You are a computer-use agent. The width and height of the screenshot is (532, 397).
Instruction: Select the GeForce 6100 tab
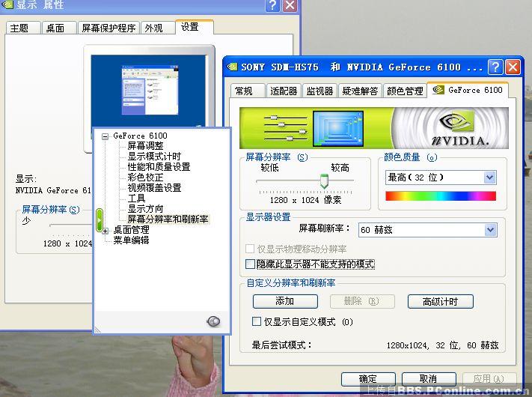point(468,90)
